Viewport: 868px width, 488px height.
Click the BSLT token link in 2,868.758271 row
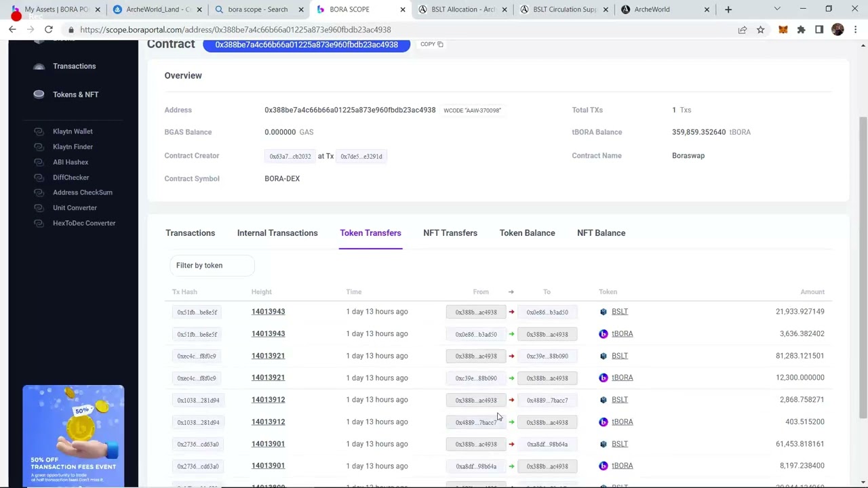(620, 400)
